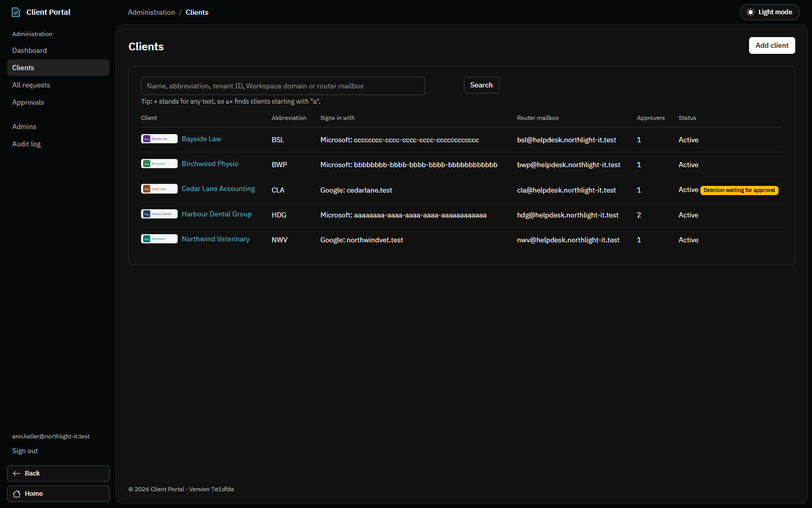Click the Client Portal title text
This screenshot has height=508, width=812.
[48, 12]
